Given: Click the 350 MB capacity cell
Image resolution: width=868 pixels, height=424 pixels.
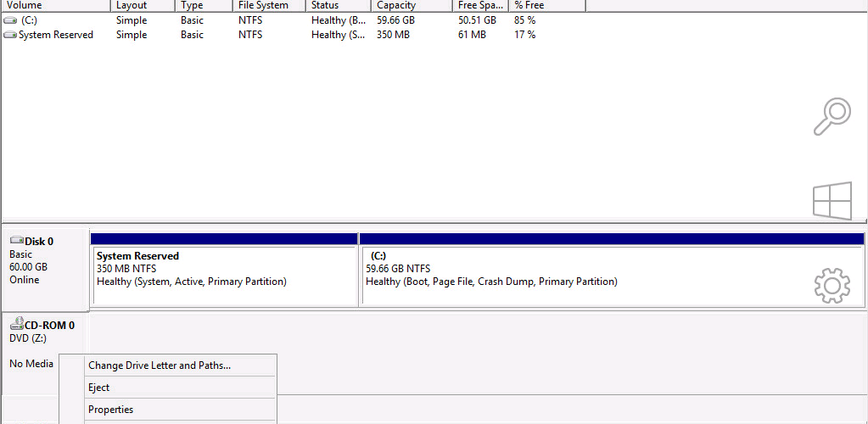Looking at the screenshot, I should (x=394, y=35).
